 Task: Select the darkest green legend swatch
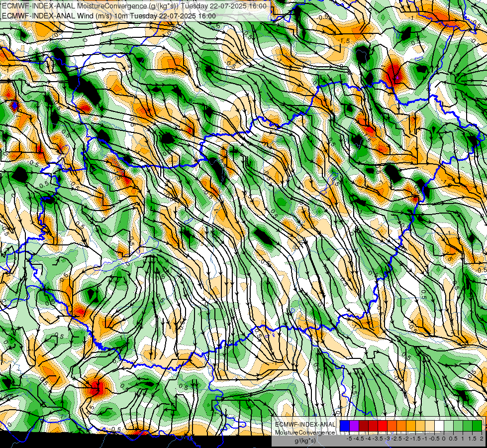pyautogui.click(x=477, y=426)
